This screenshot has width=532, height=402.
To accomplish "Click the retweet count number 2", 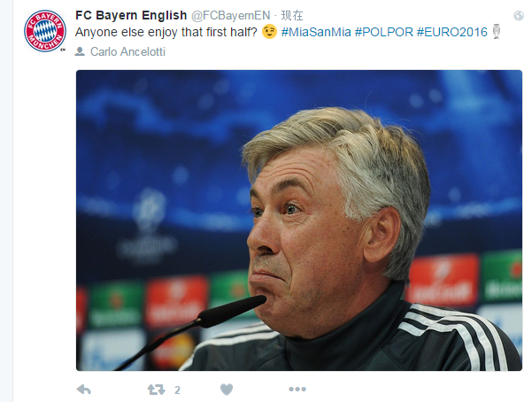I will click(x=177, y=390).
